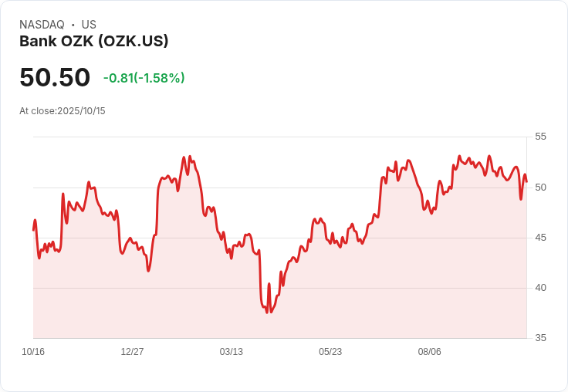Click the 50 y-axis price label
The image size is (568, 392).
(540, 188)
